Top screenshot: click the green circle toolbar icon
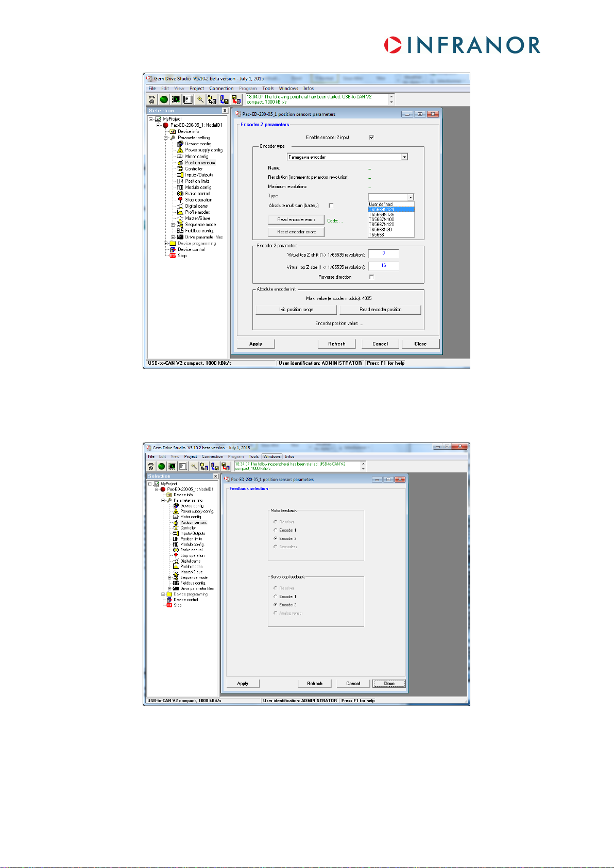 point(164,99)
